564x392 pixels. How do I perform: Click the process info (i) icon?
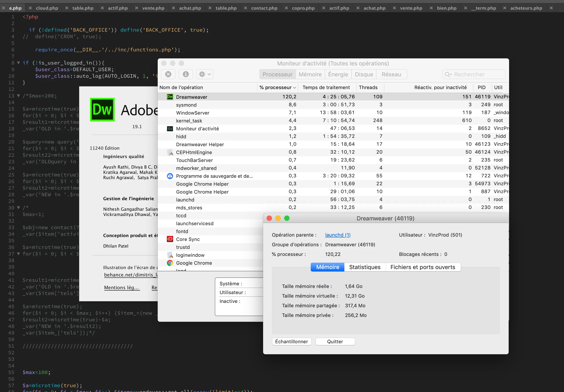pos(186,74)
